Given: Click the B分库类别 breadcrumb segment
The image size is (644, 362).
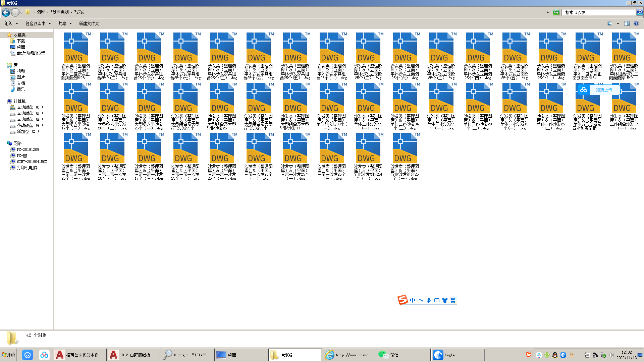Looking at the screenshot, I should [x=59, y=12].
